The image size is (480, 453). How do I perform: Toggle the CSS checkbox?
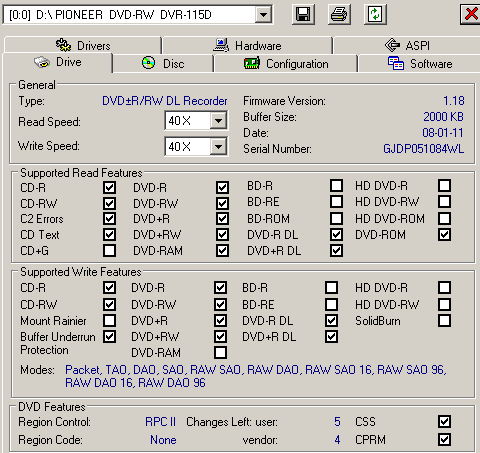point(444,422)
